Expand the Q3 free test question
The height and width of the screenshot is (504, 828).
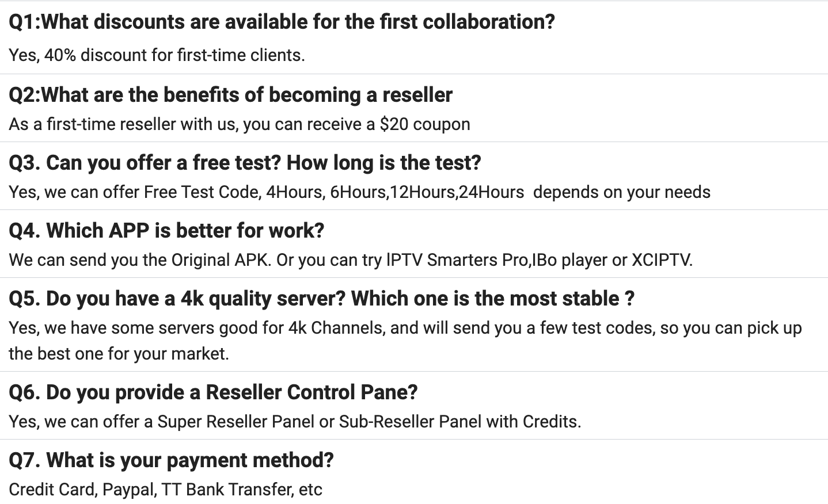245,163
